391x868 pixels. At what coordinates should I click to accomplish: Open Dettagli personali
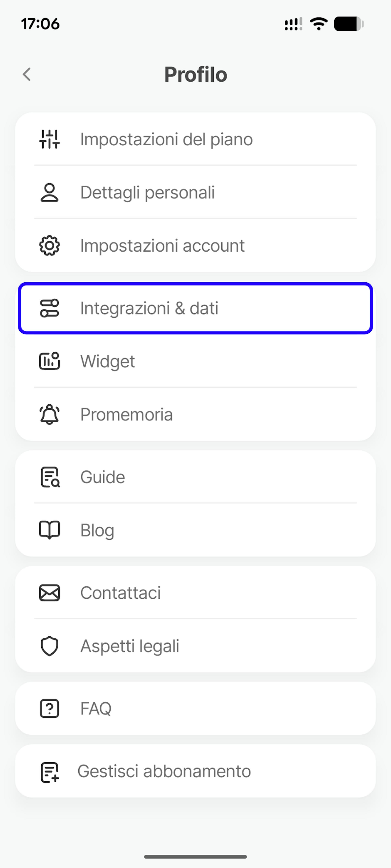pos(147,192)
